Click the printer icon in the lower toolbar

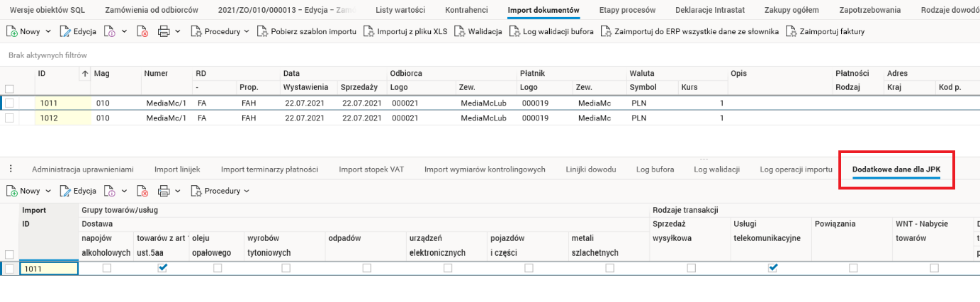coord(164,191)
